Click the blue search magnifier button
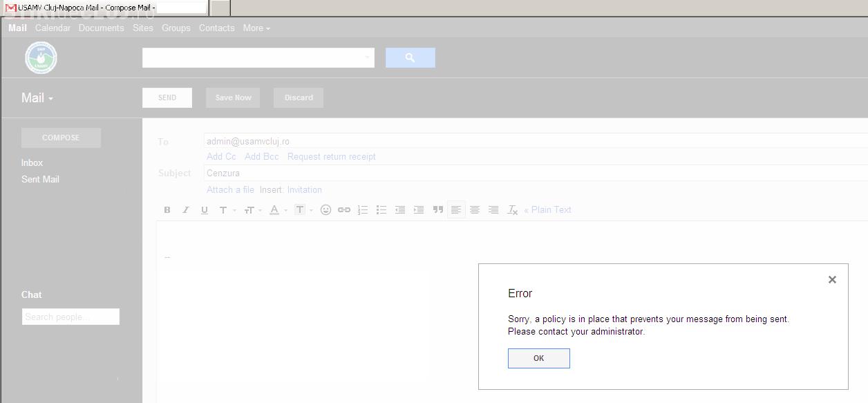Screen dimensions: 868x403 tap(410, 58)
